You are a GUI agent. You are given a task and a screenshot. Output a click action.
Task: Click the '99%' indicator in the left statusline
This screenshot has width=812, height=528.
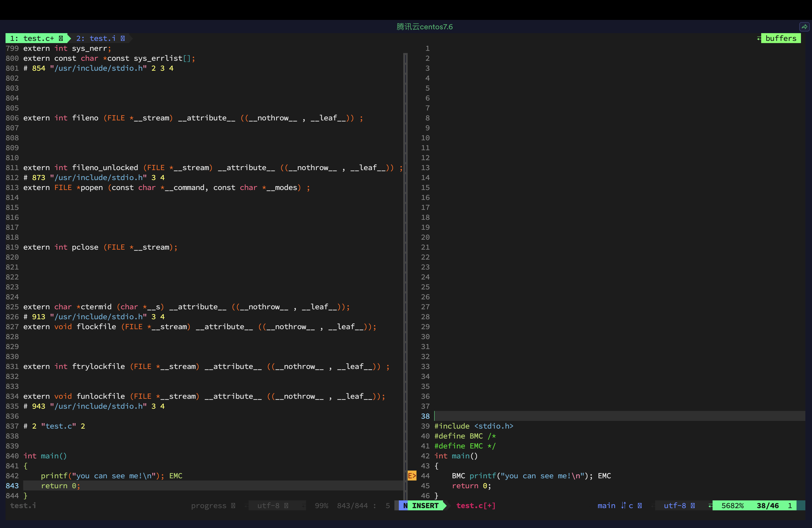[321, 505]
